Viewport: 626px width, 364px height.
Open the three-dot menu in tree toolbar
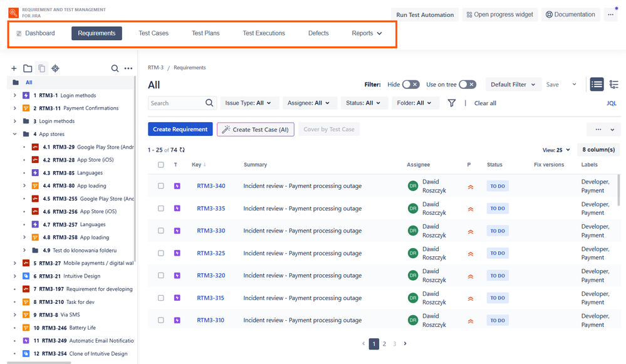[128, 68]
